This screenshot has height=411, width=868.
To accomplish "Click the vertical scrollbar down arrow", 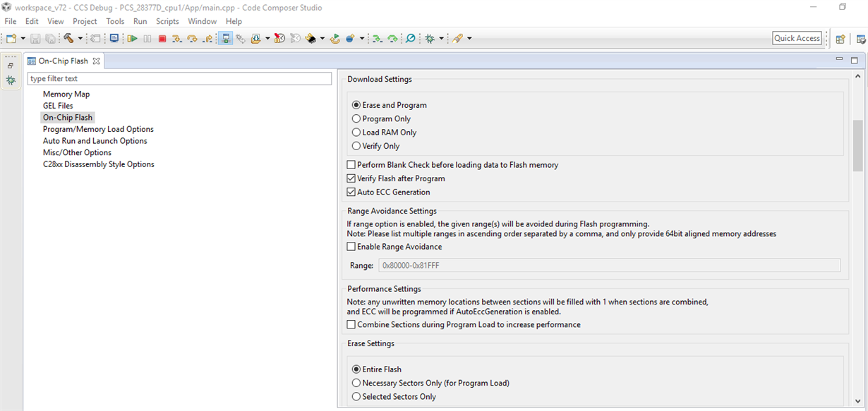I will (858, 402).
